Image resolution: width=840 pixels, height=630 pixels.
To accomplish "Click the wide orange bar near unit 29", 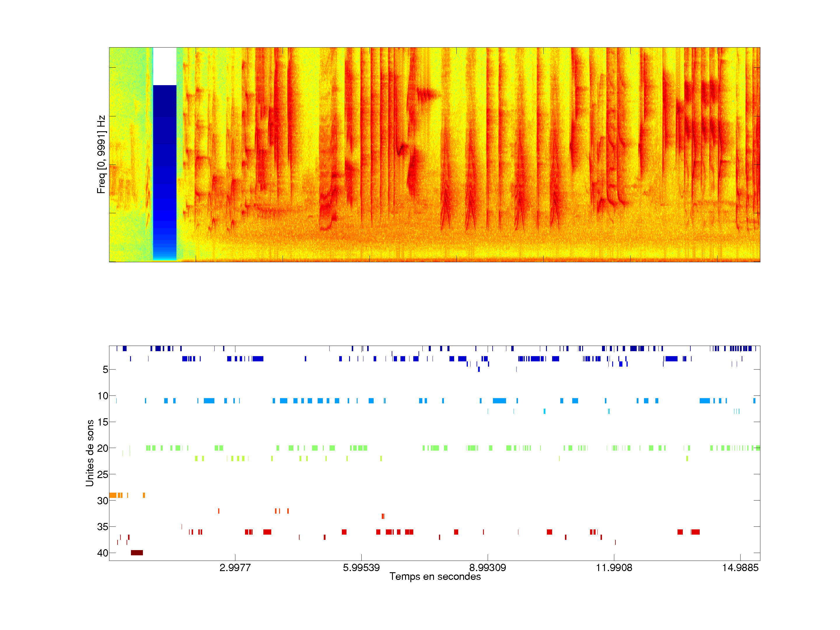I will (112, 495).
